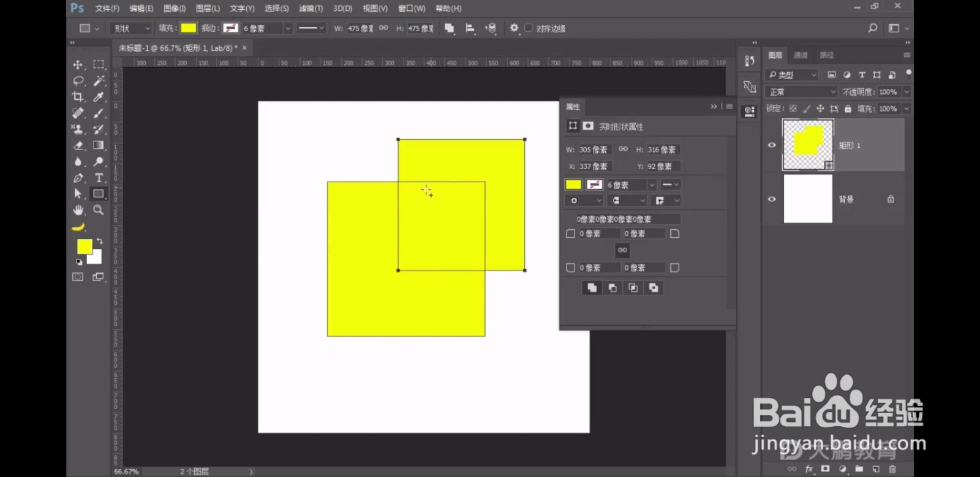Viewport: 980px width, 477px height.
Task: Select the Zoom magnifier tool
Action: tap(98, 210)
